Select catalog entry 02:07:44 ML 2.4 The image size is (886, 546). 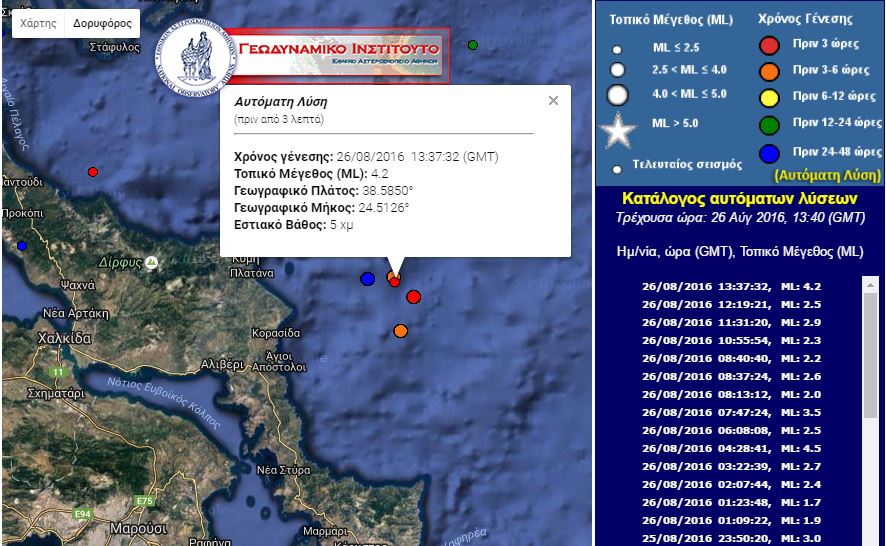[x=731, y=484]
